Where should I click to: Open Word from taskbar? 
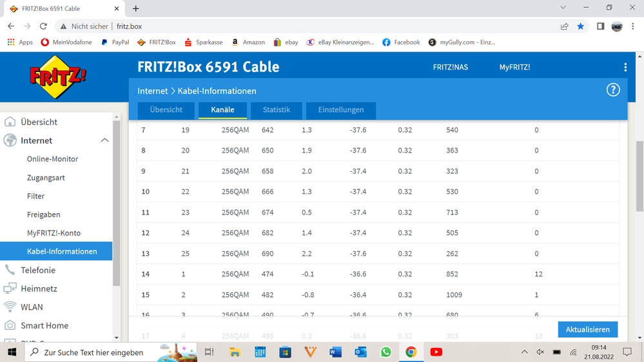(x=335, y=352)
